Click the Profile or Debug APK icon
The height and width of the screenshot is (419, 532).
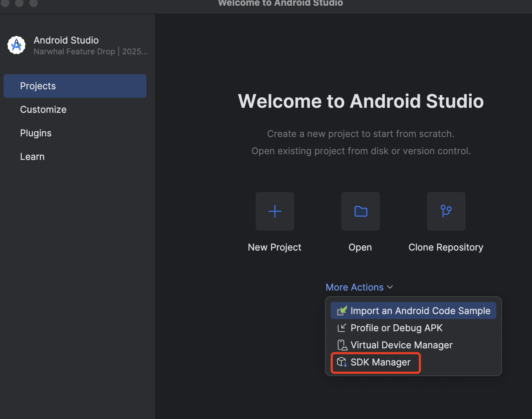pyautogui.click(x=342, y=328)
